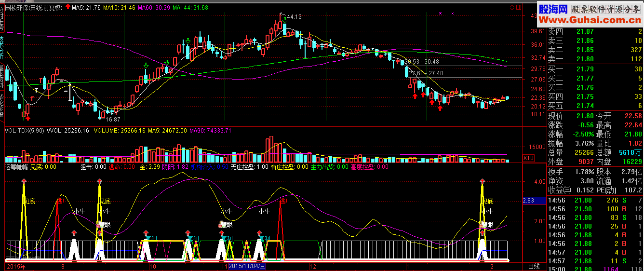
Task: Select the 买二 21.77 order row
Action: [x=596, y=78]
